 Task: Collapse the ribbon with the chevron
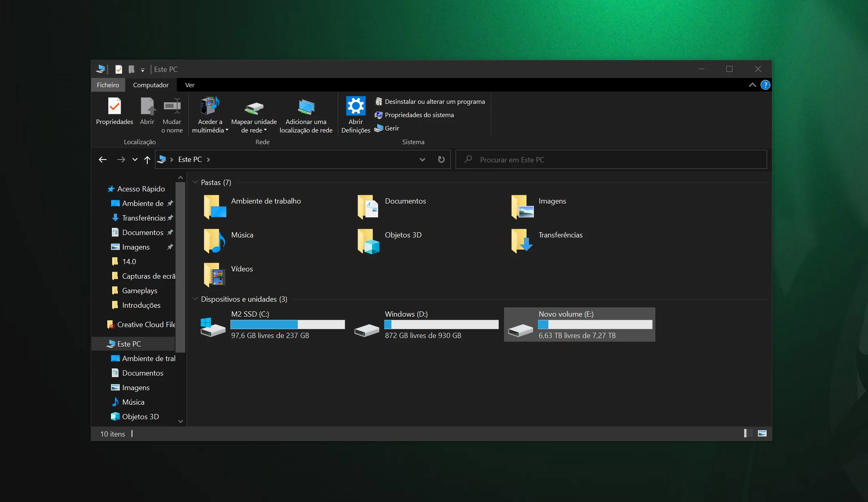(752, 85)
